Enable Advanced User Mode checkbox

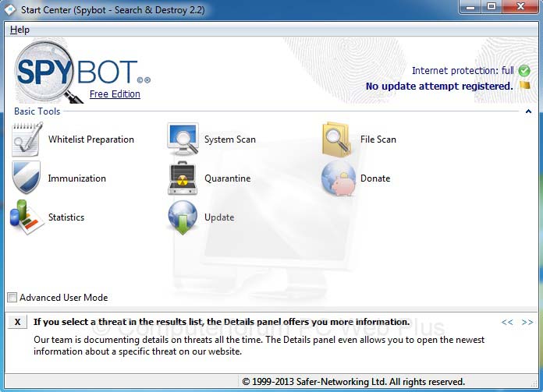pos(12,297)
